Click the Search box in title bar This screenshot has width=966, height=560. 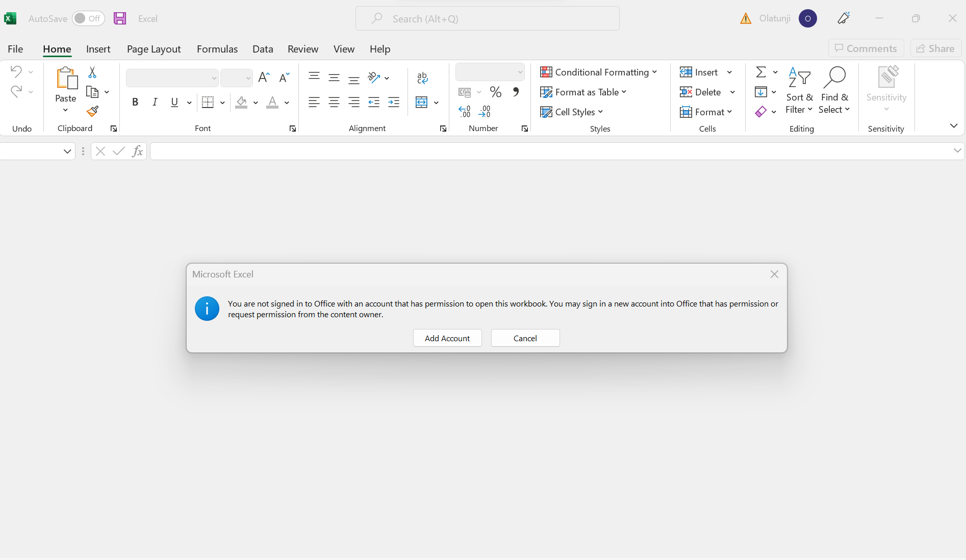pos(487,19)
